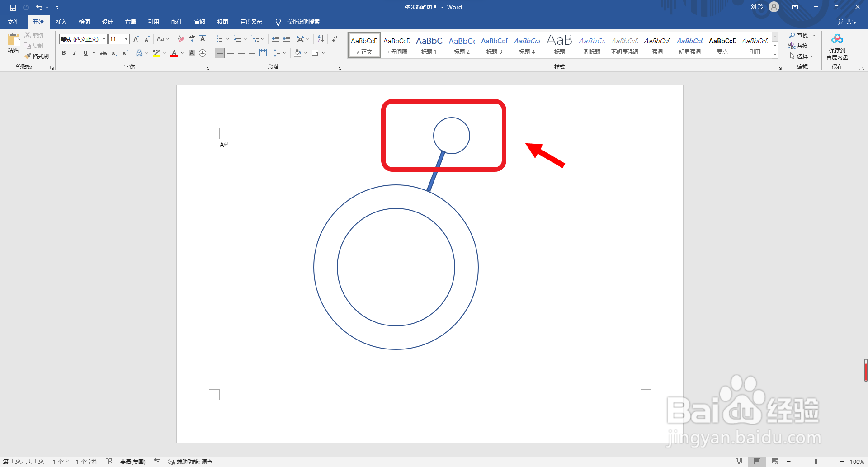This screenshot has width=868, height=467.
Task: Apply text effects with the outlined A icon
Action: (x=139, y=53)
